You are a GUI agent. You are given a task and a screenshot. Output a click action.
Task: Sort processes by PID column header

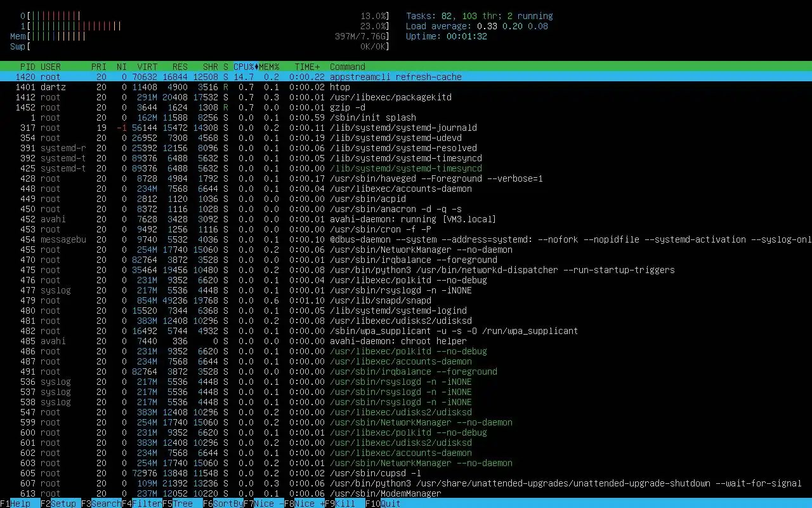(x=28, y=67)
